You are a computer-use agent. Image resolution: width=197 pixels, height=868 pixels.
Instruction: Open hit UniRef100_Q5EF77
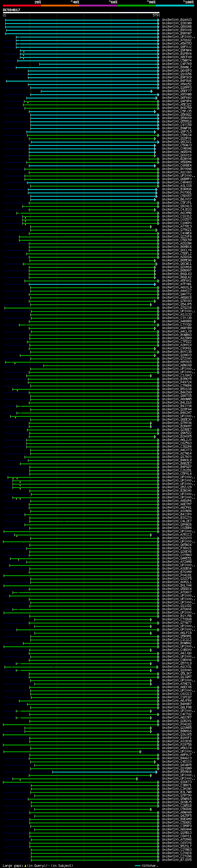coord(176,91)
